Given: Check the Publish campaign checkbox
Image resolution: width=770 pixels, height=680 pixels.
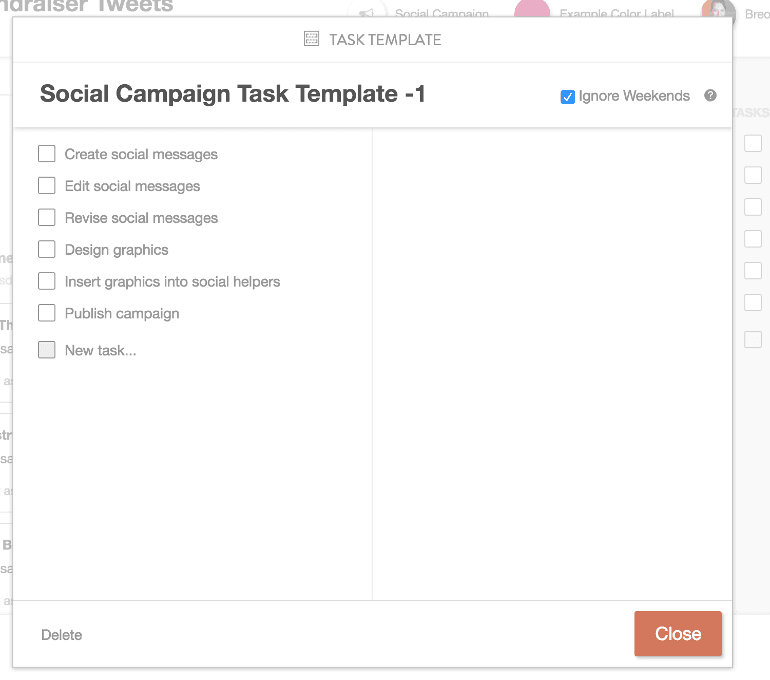Looking at the screenshot, I should point(46,314).
